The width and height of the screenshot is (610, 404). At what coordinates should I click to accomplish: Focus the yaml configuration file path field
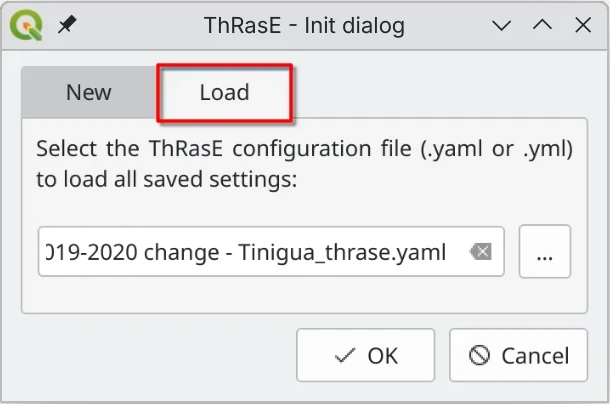(x=250, y=252)
